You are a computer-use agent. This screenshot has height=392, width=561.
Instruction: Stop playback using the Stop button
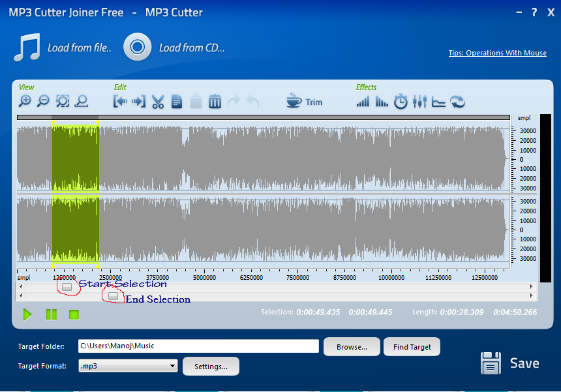pyautogui.click(x=74, y=314)
